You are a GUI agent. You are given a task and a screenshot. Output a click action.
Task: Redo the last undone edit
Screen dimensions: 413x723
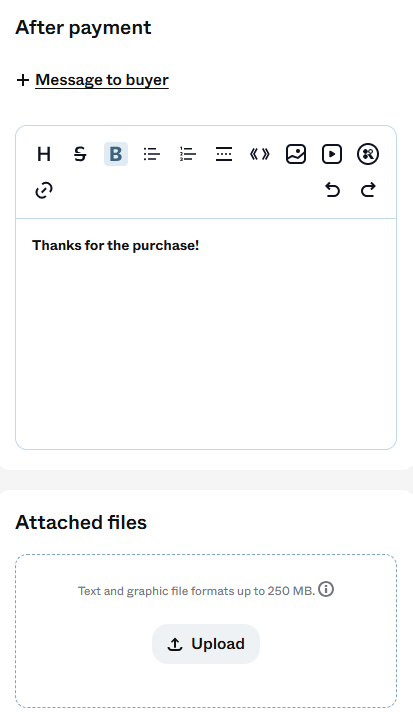[x=367, y=190]
